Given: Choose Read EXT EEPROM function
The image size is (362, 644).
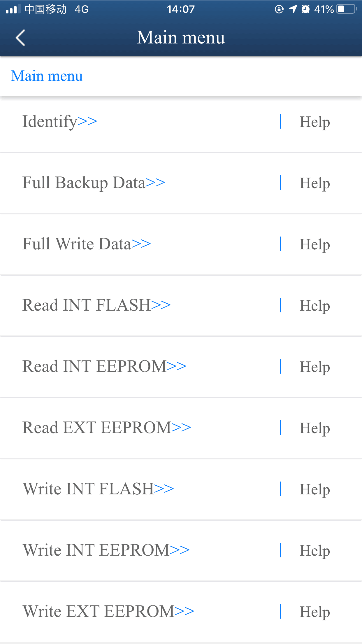Looking at the screenshot, I should pos(107,428).
